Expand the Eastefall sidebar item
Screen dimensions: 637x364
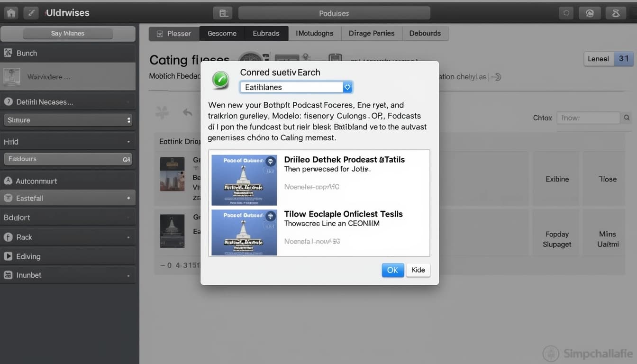(128, 198)
